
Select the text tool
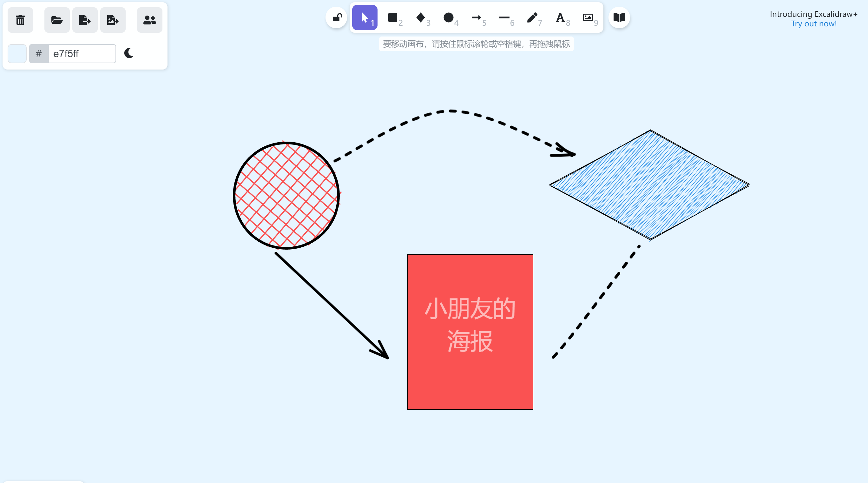(560, 17)
